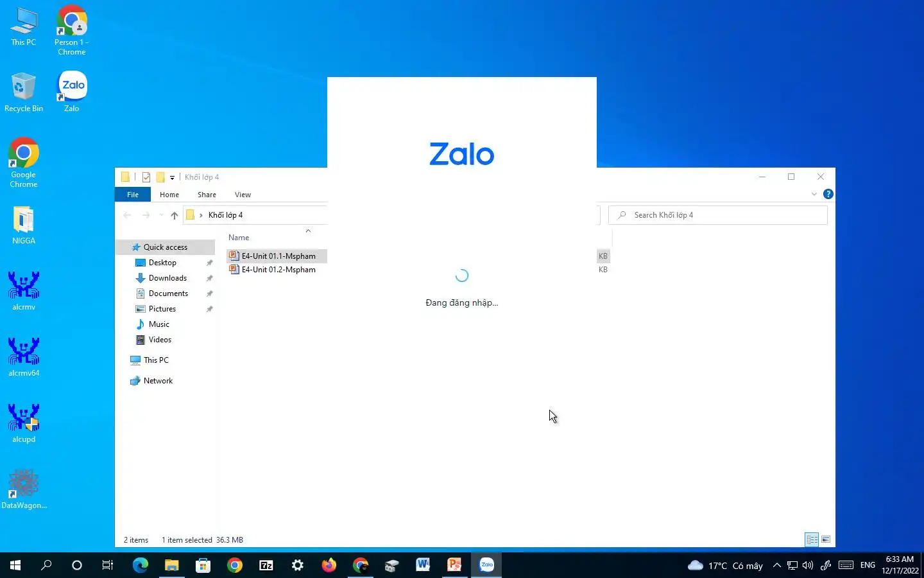Select This PC in navigation pane
This screenshot has width=924, height=578.
[156, 360]
